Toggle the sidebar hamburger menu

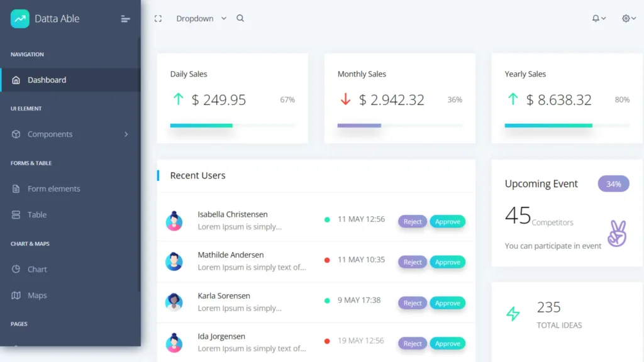point(125,18)
